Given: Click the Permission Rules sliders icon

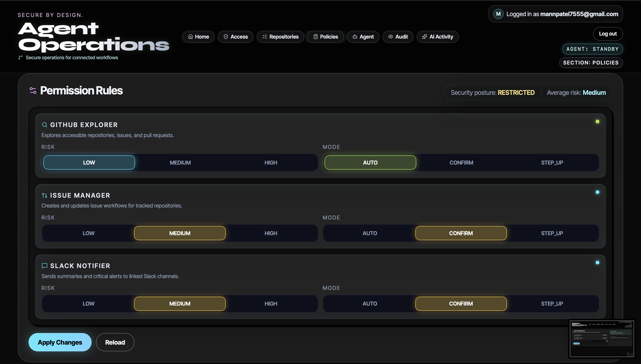Looking at the screenshot, I should click(33, 90).
